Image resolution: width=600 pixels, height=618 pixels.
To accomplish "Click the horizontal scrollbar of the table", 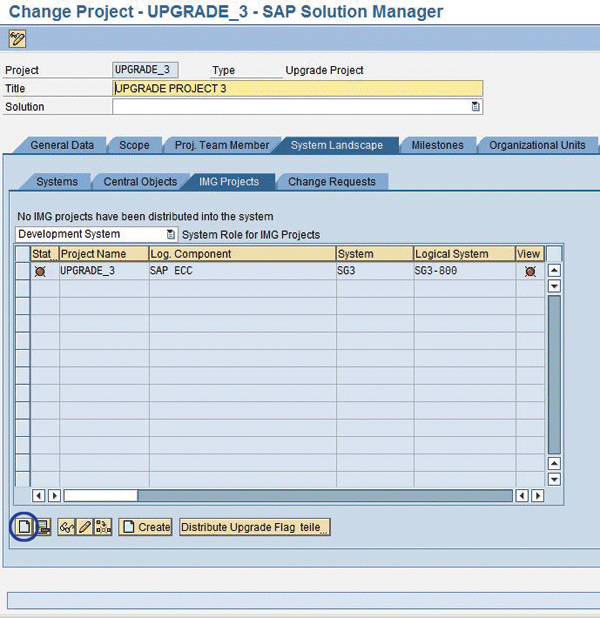I will [x=300, y=495].
